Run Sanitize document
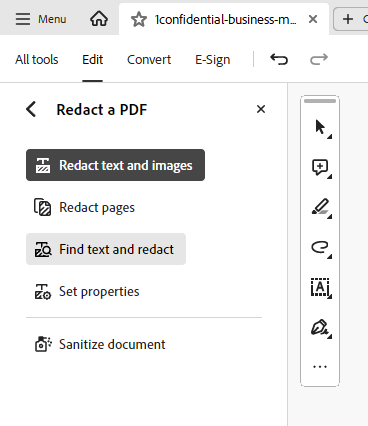The width and height of the screenshot is (368, 426). click(100, 344)
